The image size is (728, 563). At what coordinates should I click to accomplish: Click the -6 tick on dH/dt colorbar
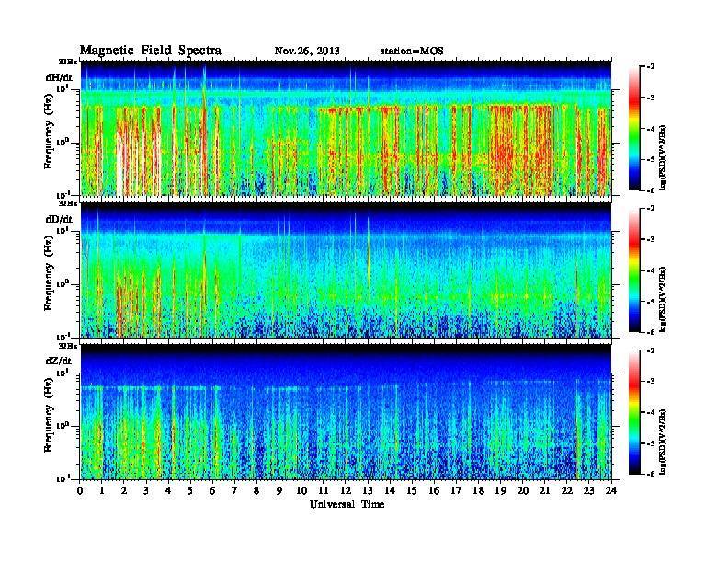[651, 190]
